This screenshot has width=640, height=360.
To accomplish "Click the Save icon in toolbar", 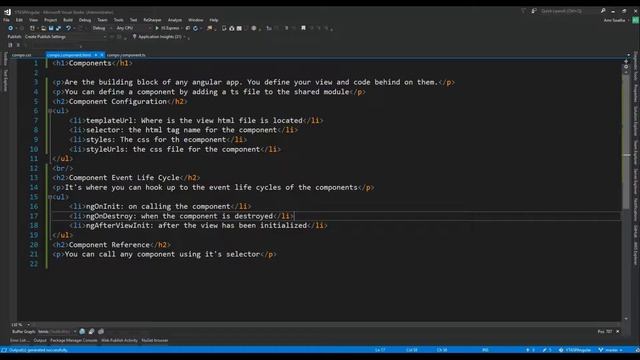I will (51, 28).
